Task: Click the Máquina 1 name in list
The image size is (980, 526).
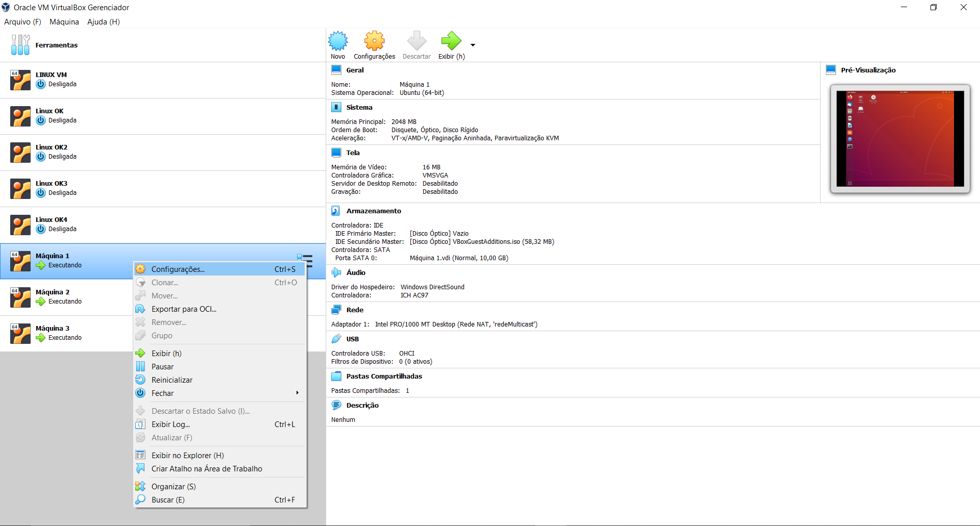Action: [x=53, y=256]
